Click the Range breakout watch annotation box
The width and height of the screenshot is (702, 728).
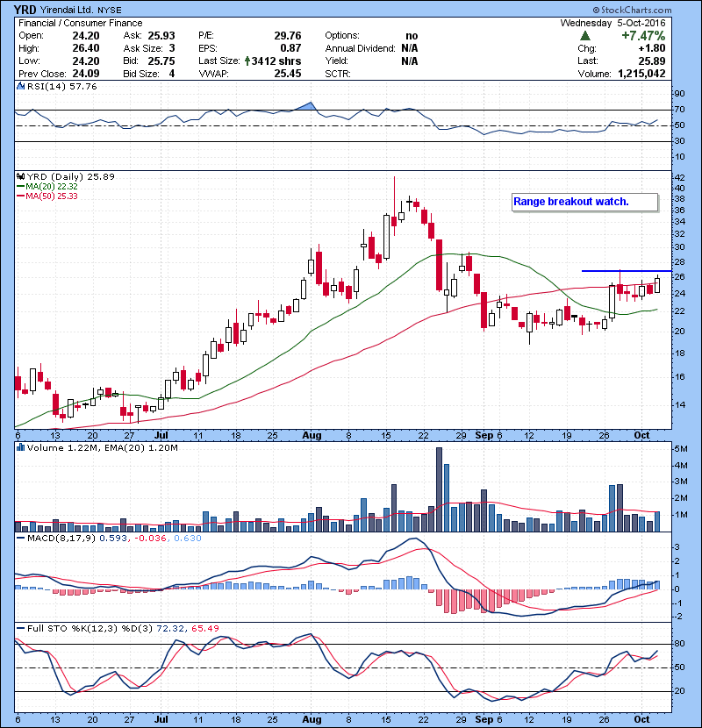[x=585, y=202]
